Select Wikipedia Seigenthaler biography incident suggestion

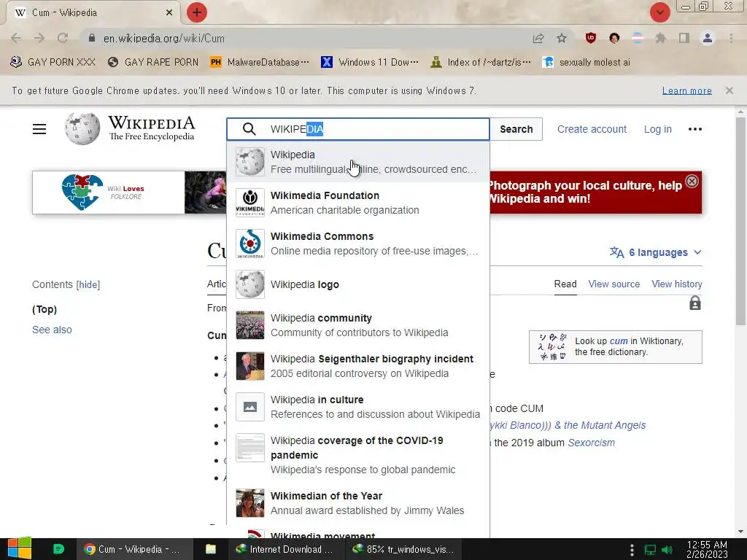point(357,366)
